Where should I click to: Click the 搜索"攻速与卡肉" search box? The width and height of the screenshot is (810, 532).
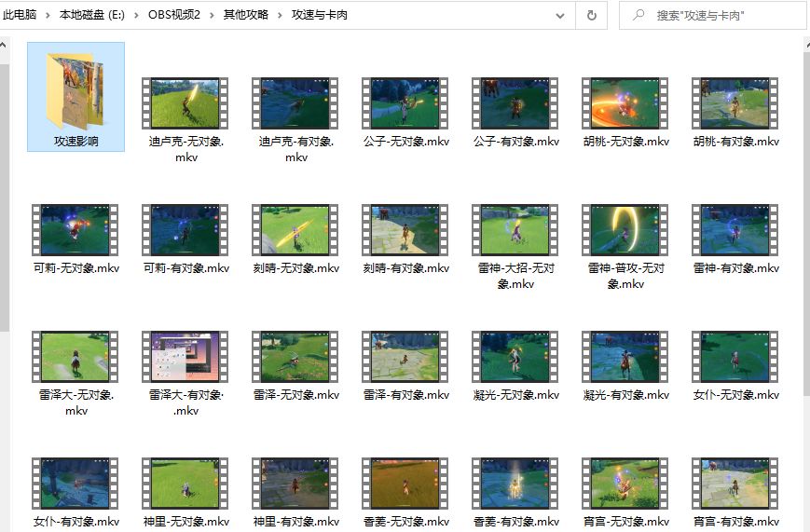pos(714,16)
